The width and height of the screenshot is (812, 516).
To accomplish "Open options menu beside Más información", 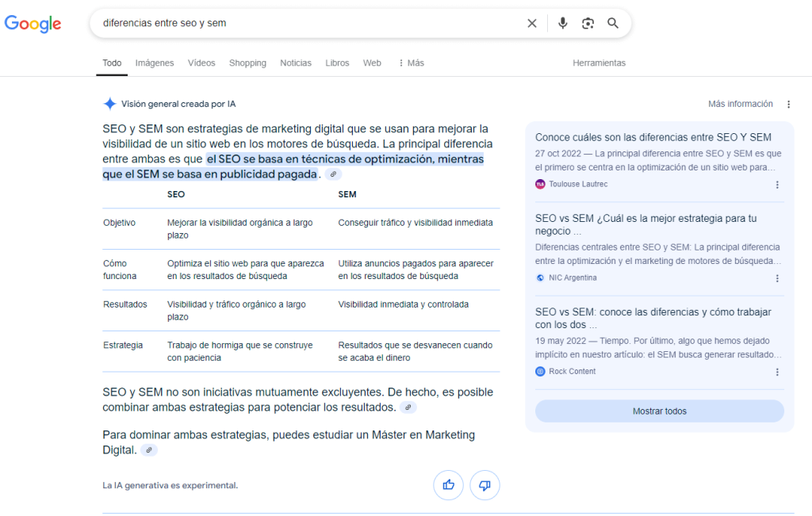I will (x=788, y=105).
